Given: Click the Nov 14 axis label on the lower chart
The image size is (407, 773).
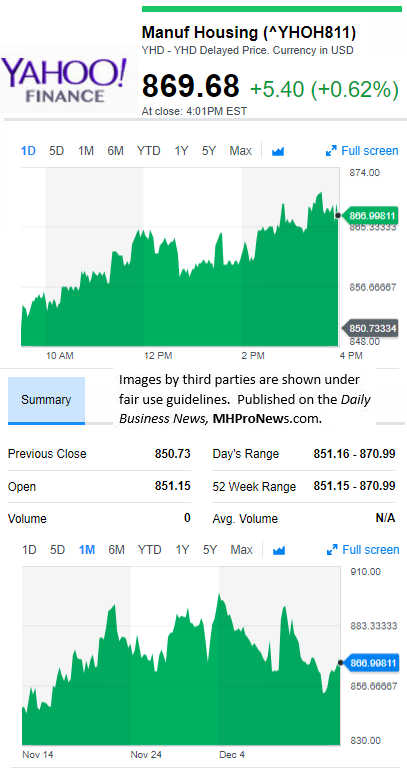Looking at the screenshot, I should click(38, 755).
